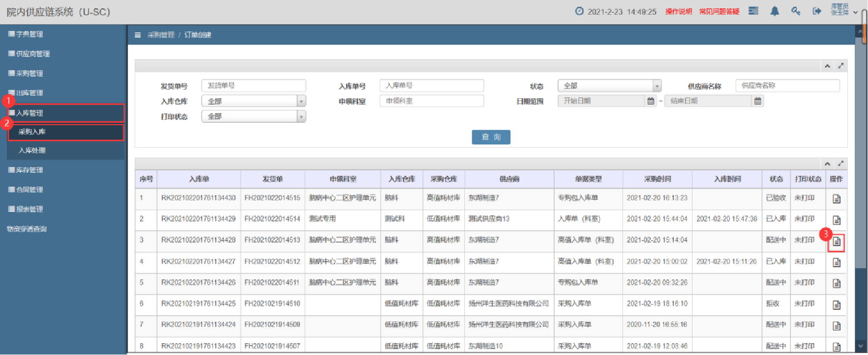
Task: Focus the 申领科室 input field
Action: coord(432,101)
